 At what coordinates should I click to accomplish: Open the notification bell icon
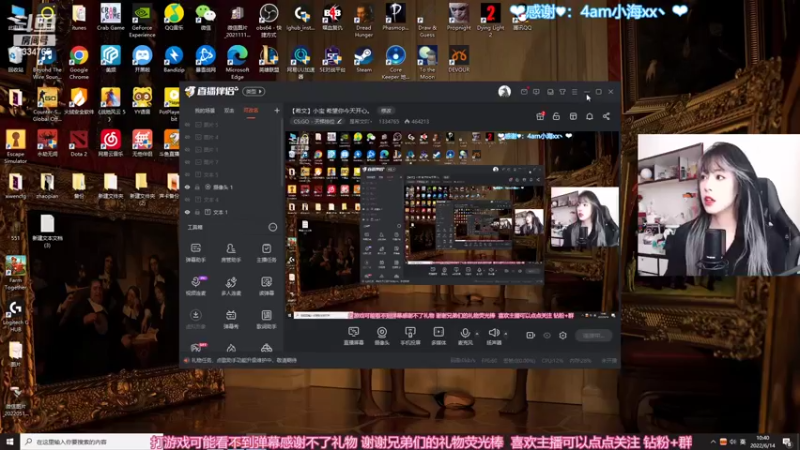[x=589, y=116]
